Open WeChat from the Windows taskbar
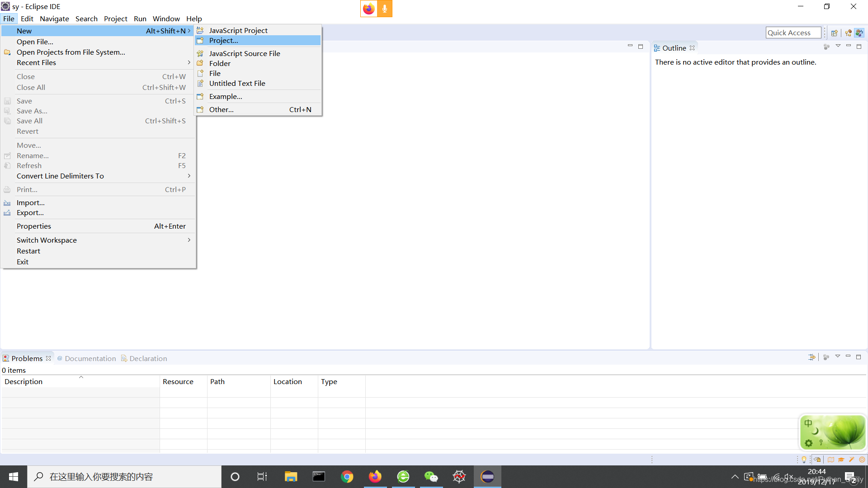Image resolution: width=868 pixels, height=488 pixels. click(431, 477)
